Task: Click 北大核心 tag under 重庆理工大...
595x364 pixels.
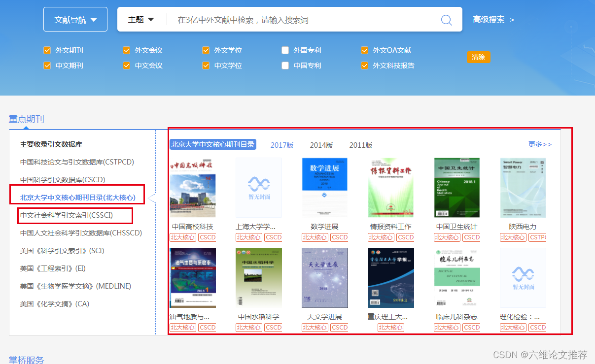Action: tap(391, 328)
